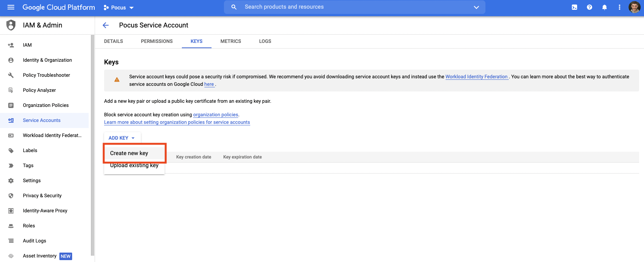Open the ADD KEY dropdown button
This screenshot has height=262, width=644.
122,138
